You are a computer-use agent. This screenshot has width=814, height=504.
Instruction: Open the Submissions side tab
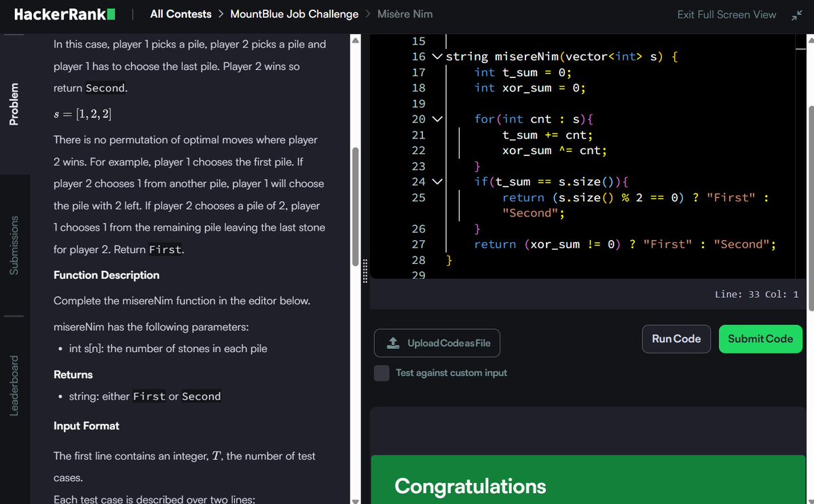tap(14, 246)
